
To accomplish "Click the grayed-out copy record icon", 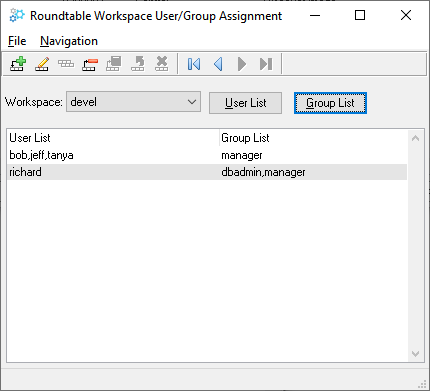I will (66, 64).
